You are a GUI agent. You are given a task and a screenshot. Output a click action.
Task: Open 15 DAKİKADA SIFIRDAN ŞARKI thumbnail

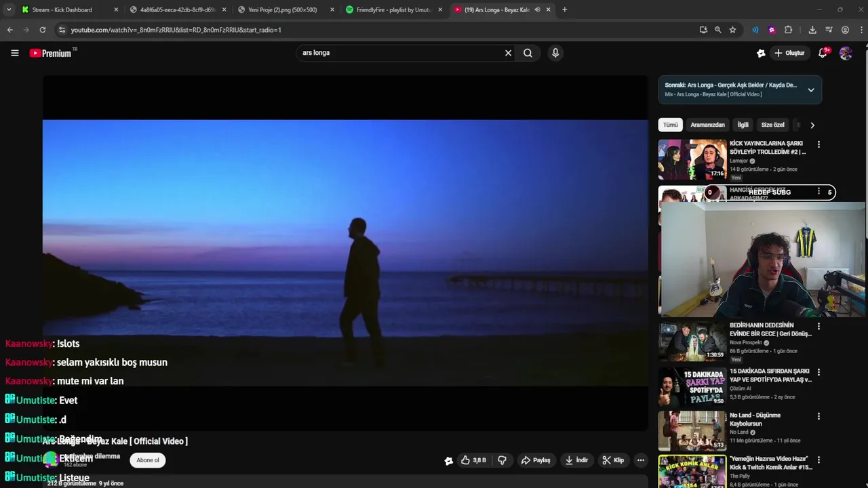click(x=692, y=386)
